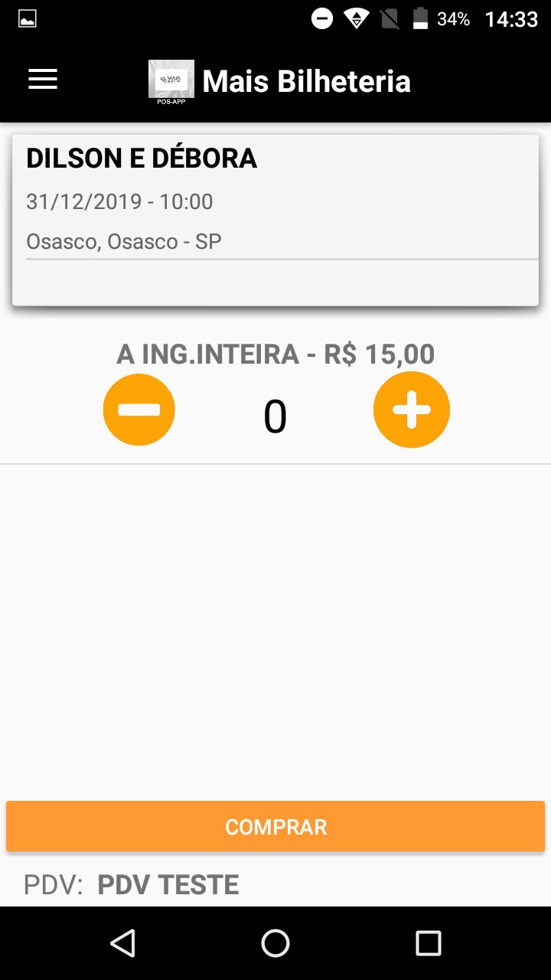Tap the 14:33 clock in status bar
The width and height of the screenshot is (551, 980).
pos(512,19)
